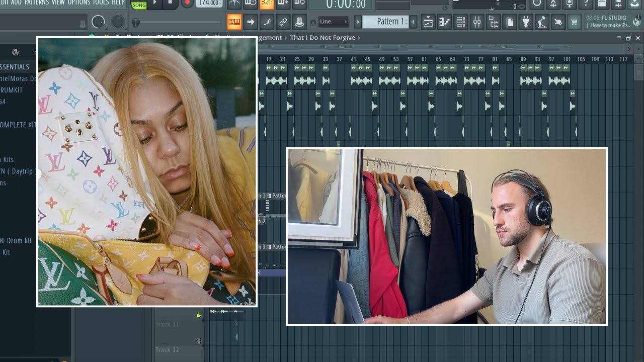Screen dimensions: 644x362
Task: Open the Playlist view icon
Action: [x=428, y=22]
